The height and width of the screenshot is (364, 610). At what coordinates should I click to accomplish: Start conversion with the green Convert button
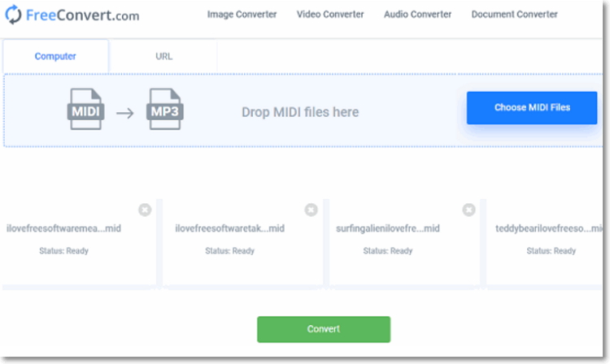[323, 329]
